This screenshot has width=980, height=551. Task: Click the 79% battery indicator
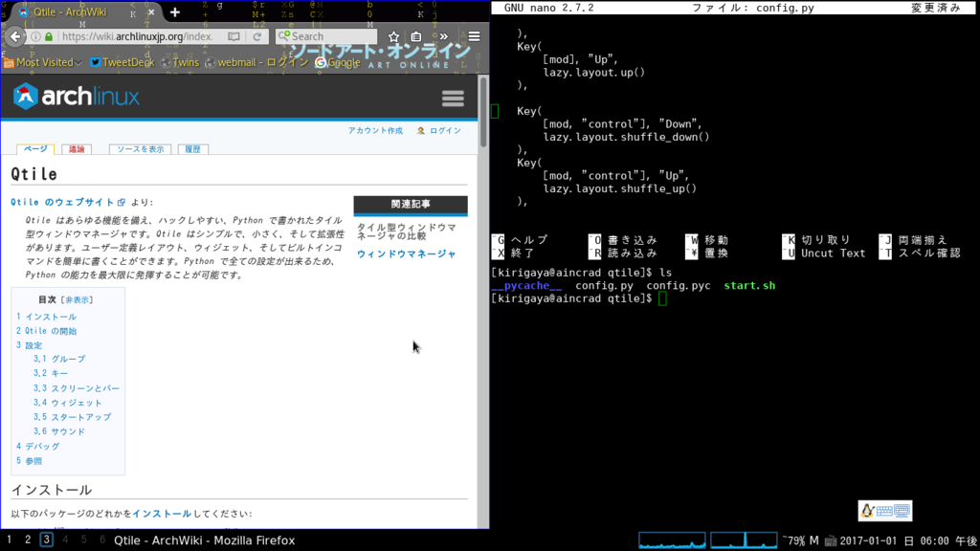(801, 540)
